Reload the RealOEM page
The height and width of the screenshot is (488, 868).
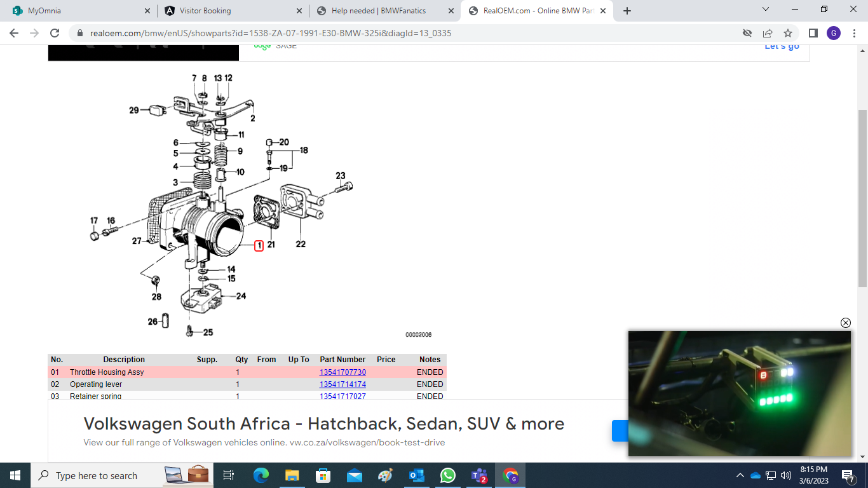point(55,33)
